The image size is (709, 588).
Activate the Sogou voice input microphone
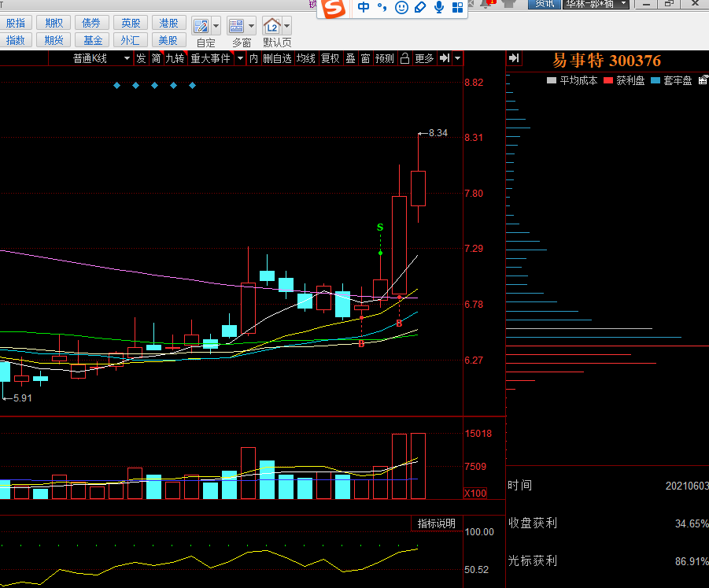point(438,7)
